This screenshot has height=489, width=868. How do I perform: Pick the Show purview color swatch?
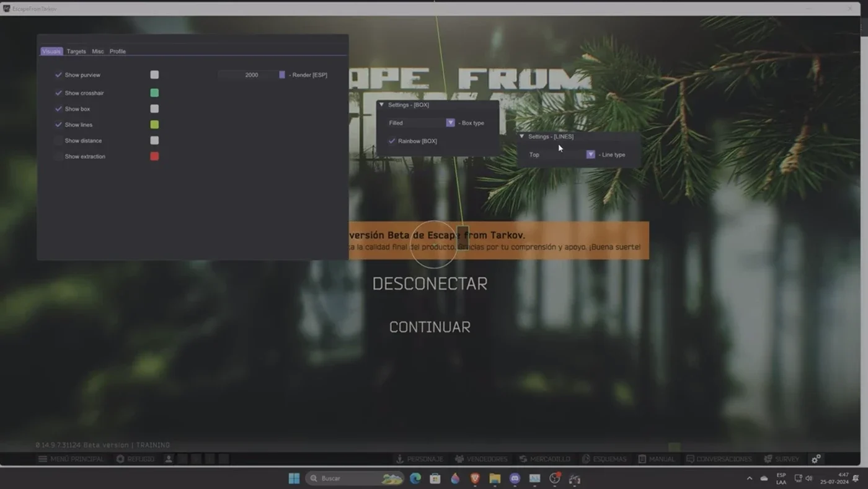(x=154, y=74)
